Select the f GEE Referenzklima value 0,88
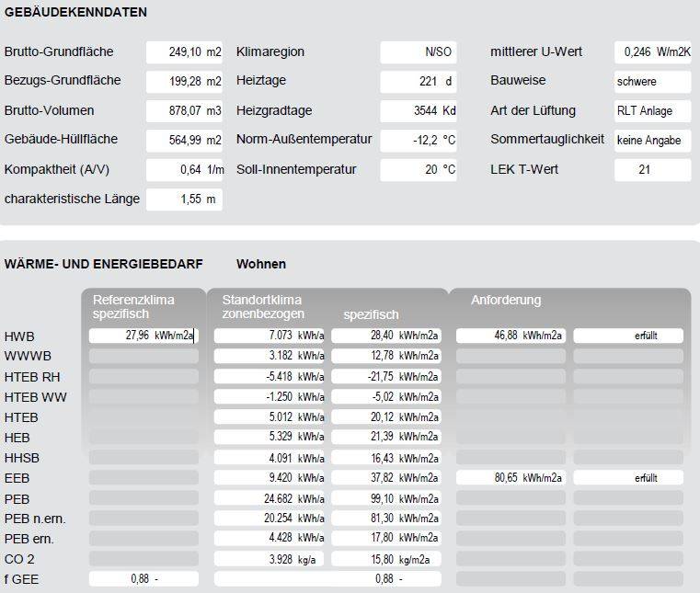700x593 pixels. click(143, 579)
